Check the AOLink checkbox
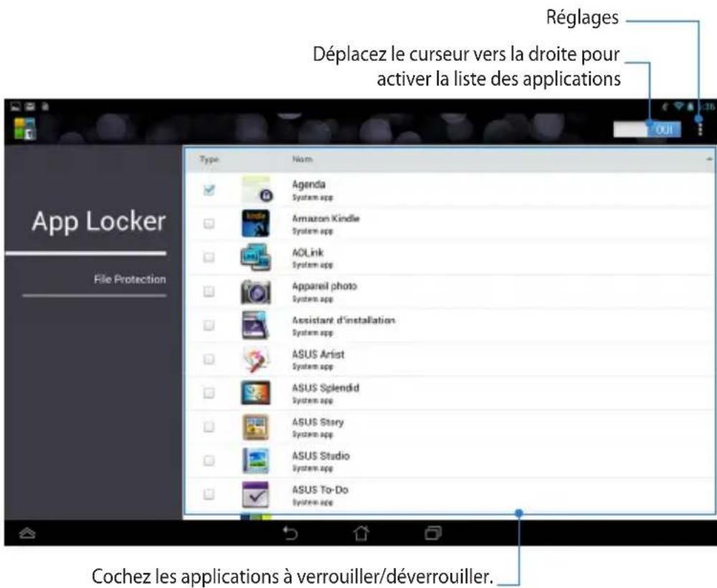The image size is (717, 588). 209,257
